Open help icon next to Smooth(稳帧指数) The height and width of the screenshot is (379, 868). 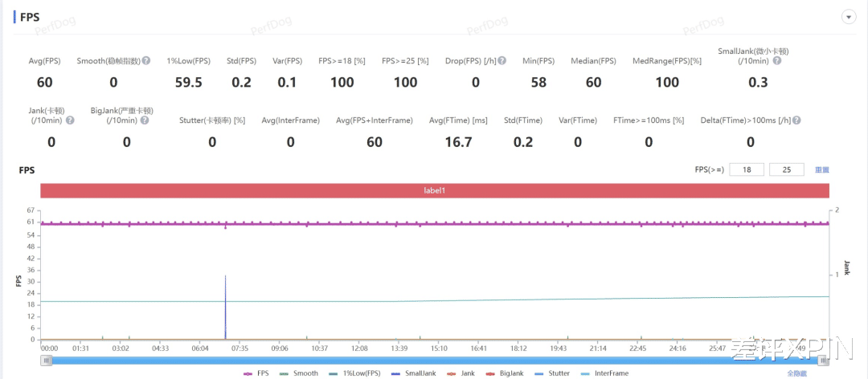click(145, 61)
